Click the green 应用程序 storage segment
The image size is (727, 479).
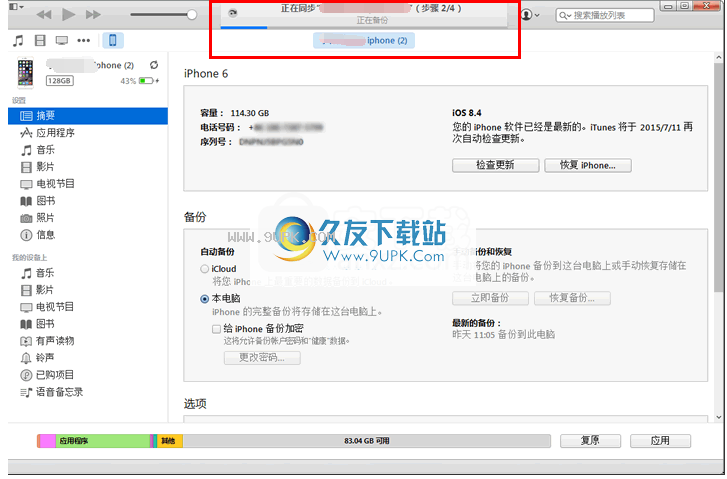click(103, 441)
